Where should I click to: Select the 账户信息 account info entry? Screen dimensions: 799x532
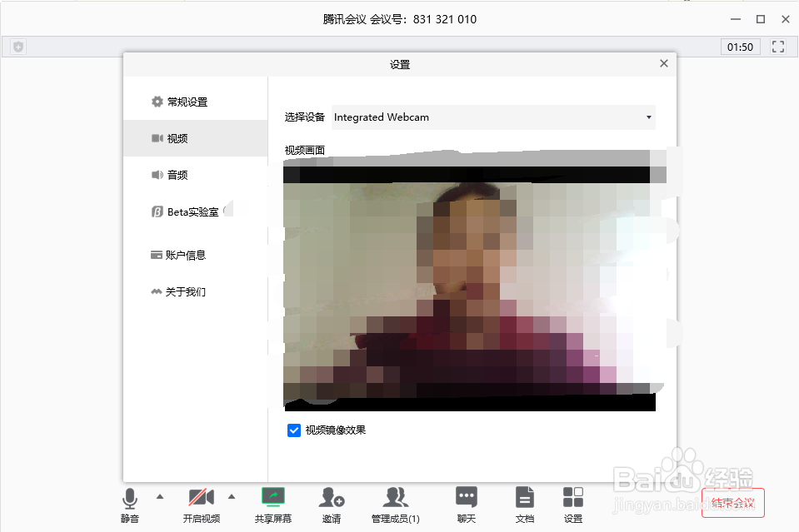pyautogui.click(x=184, y=255)
